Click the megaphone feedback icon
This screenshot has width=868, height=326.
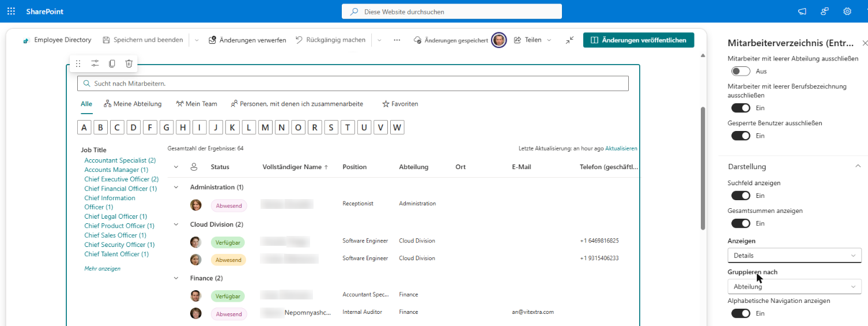[x=802, y=12]
